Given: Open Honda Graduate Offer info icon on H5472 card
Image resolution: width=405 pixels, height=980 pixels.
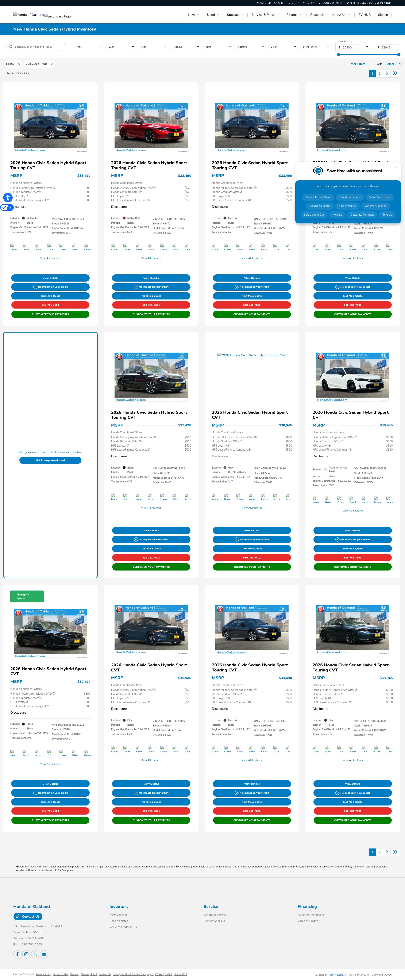Looking at the screenshot, I should point(140,192).
